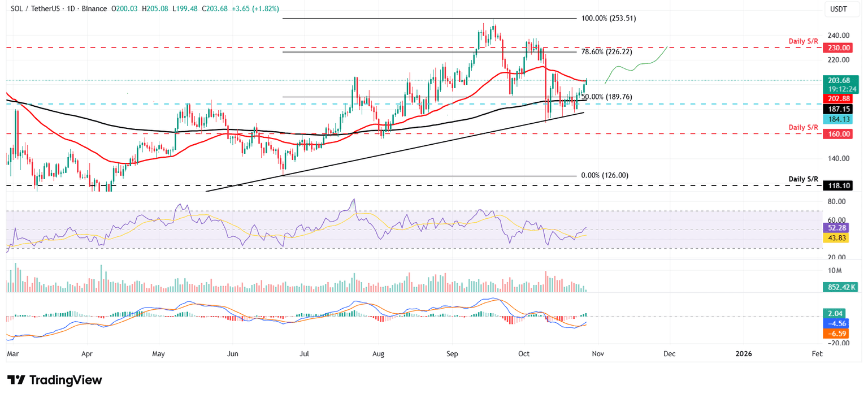The width and height of the screenshot is (868, 398).
Task: Click the Oct label on the time axis
Action: tap(523, 353)
